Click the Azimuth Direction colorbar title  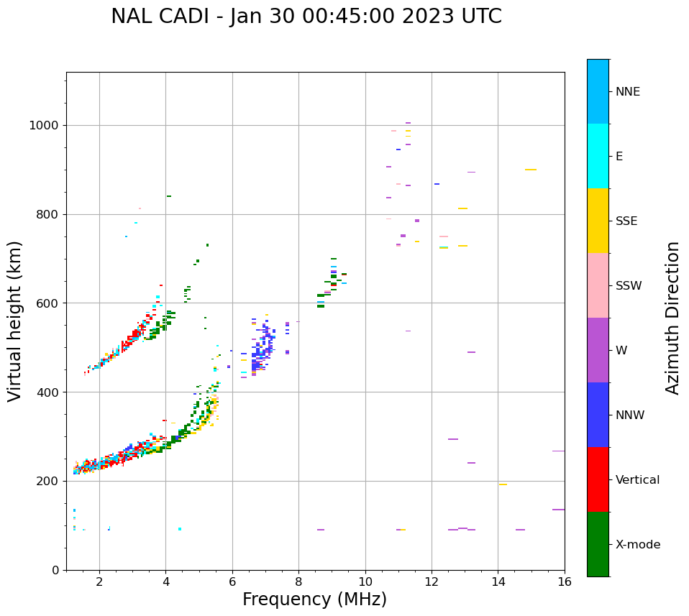(x=672, y=318)
